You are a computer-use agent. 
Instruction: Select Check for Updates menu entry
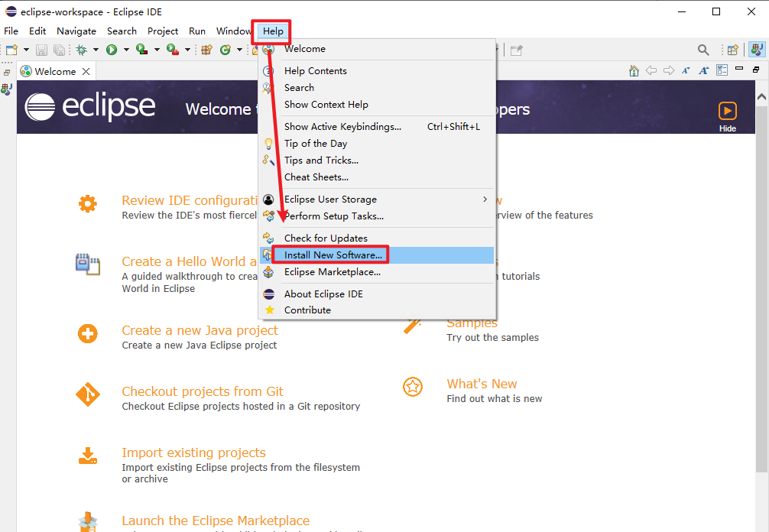pos(326,238)
